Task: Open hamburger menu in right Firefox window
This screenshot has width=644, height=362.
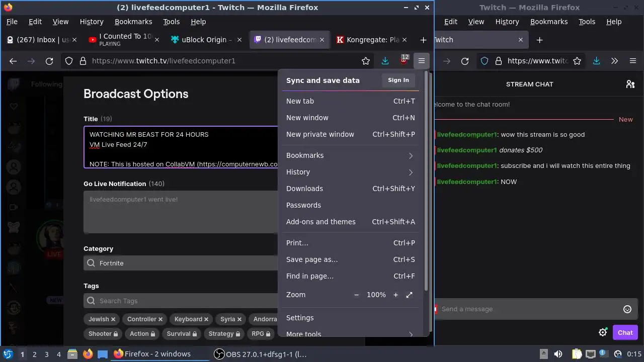Action: point(633,61)
